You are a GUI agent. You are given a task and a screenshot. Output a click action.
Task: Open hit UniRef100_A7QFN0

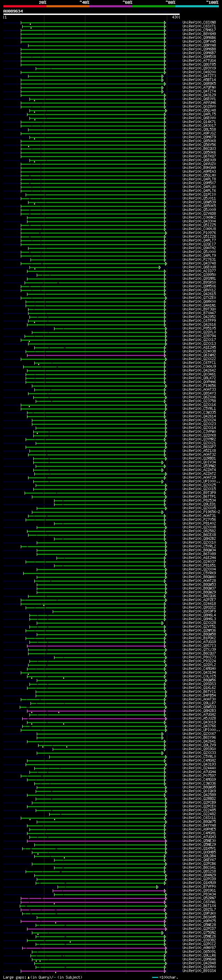pos(199,88)
